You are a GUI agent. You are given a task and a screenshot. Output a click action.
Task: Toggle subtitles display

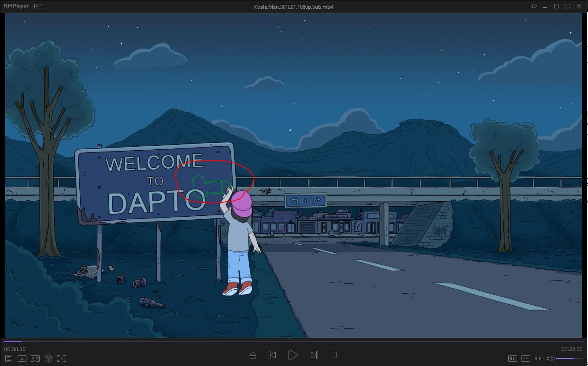[525, 359]
